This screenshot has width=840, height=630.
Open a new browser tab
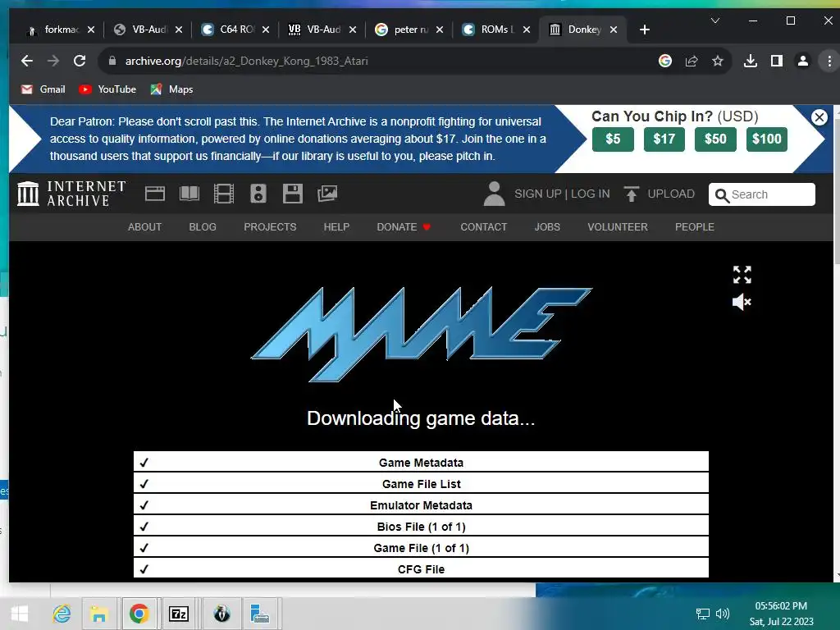pos(645,30)
